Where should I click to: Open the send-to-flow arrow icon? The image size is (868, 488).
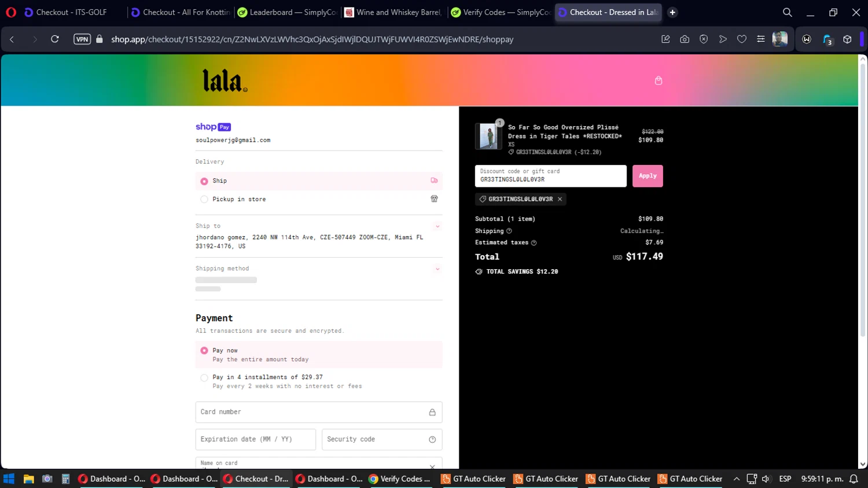[x=723, y=39]
